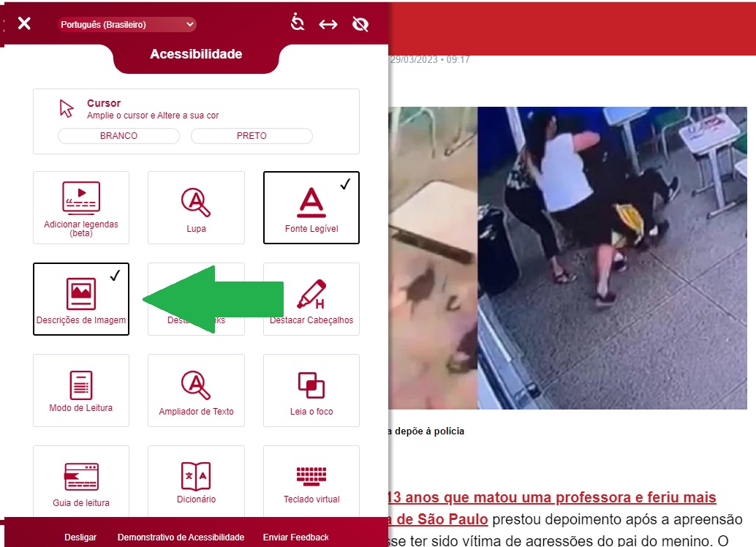Click the crossed-eye hide widget icon
This screenshot has height=547, width=756.
[360, 23]
